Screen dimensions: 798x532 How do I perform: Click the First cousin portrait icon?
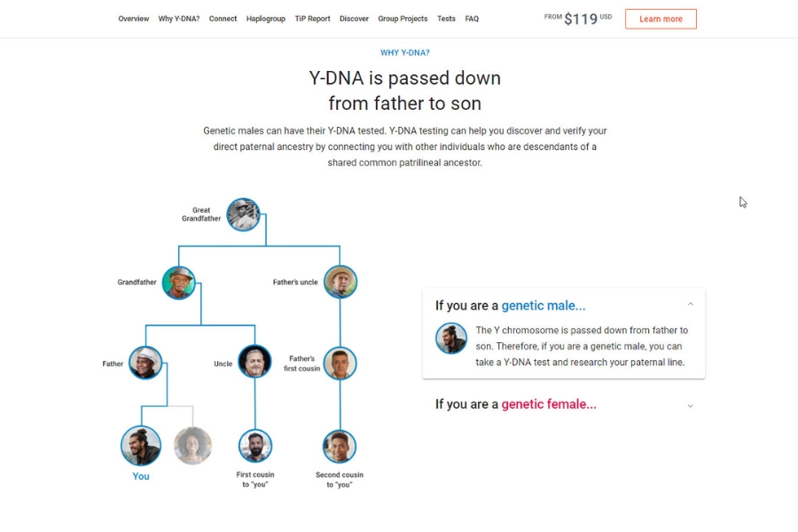click(255, 446)
